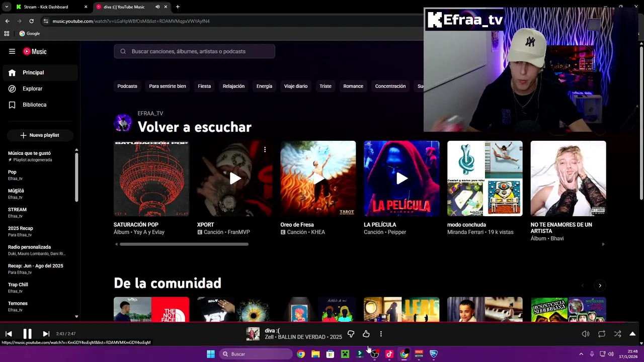This screenshot has height=362, width=644.
Task: Open Música que te gustó playlist
Action: [x=38, y=156]
